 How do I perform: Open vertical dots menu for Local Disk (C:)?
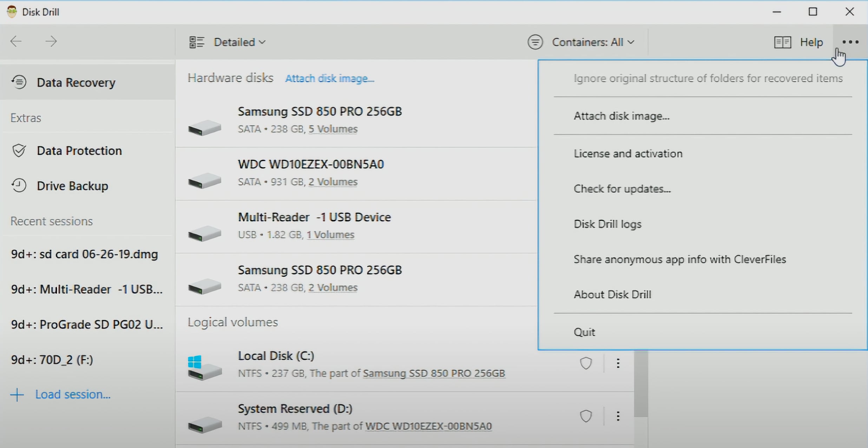(x=618, y=363)
